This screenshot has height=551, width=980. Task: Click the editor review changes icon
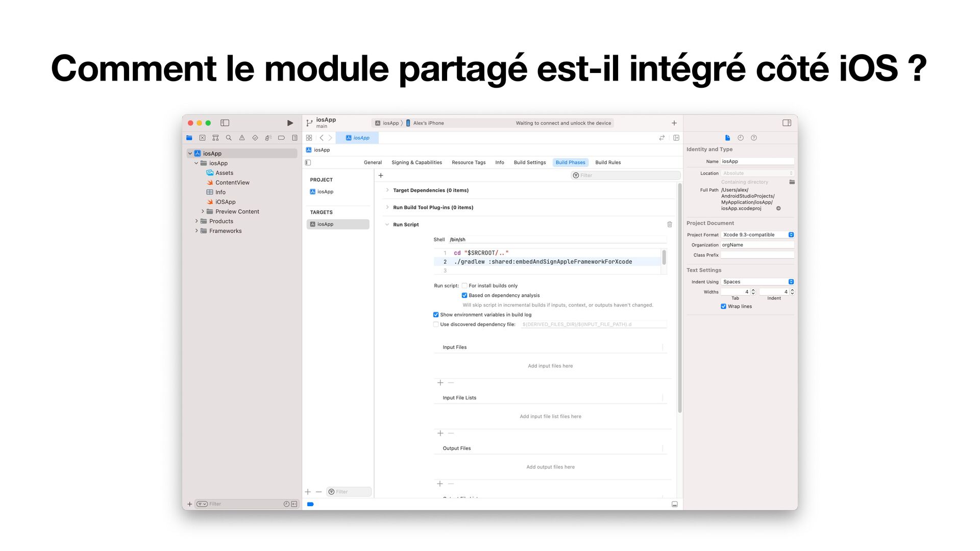point(662,138)
